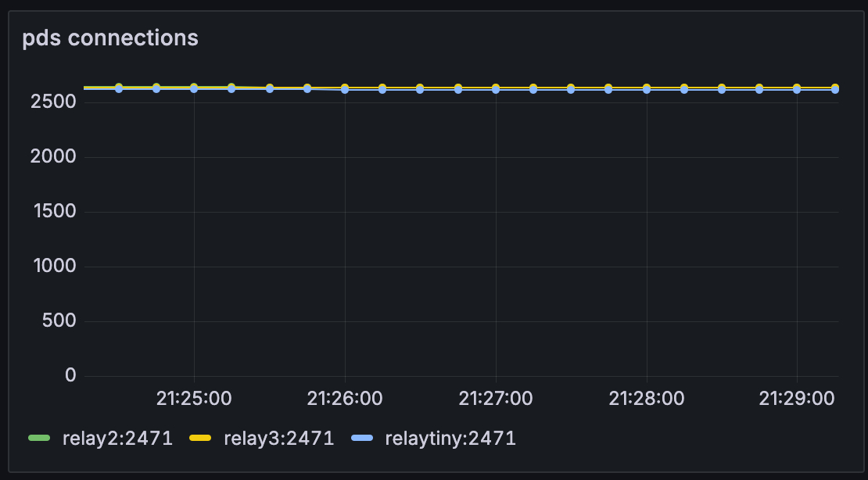Select the 1500 y-axis tick label
This screenshot has height=480, width=868.
(x=54, y=212)
